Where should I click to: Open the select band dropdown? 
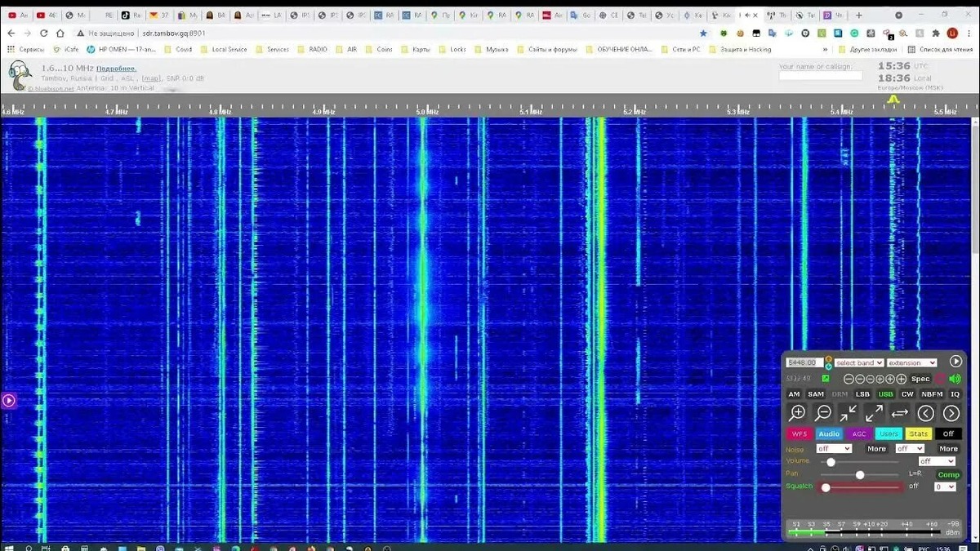858,362
